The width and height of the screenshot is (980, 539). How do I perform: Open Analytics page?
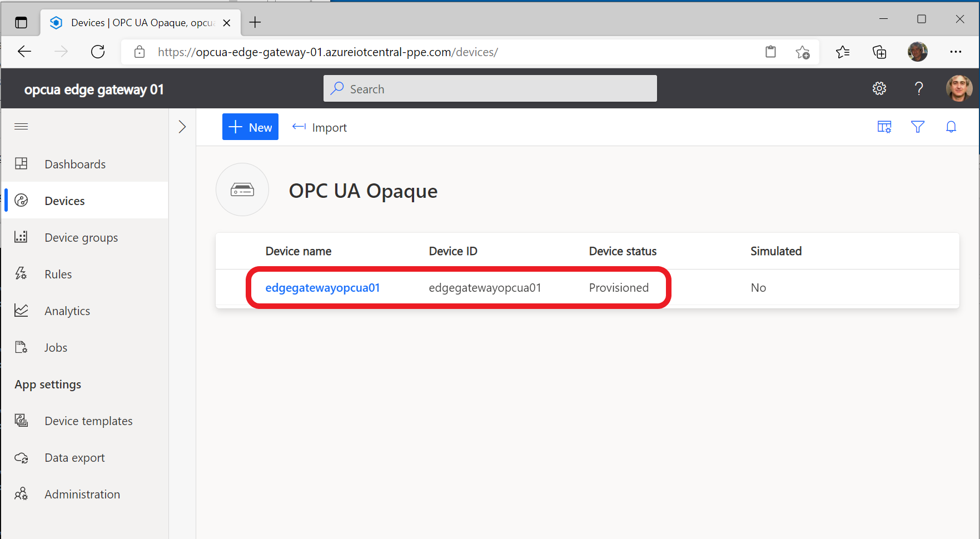tap(84, 311)
